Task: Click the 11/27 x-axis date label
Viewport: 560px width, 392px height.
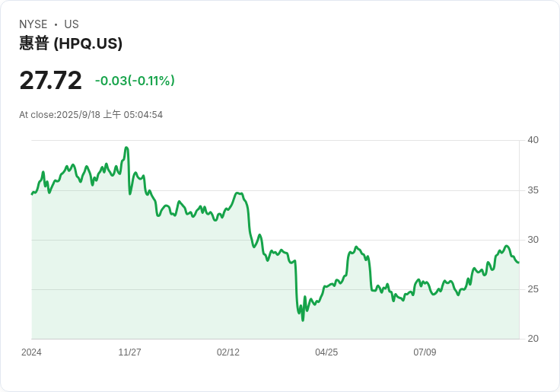Action: point(129,352)
